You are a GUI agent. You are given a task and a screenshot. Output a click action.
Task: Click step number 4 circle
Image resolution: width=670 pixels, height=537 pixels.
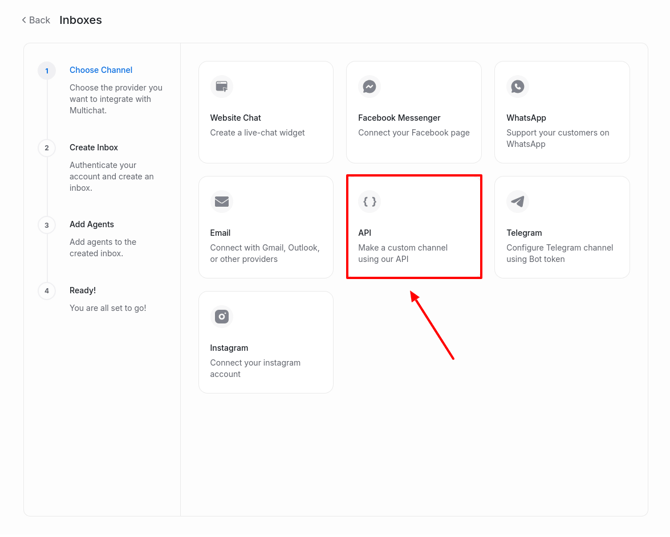(47, 291)
